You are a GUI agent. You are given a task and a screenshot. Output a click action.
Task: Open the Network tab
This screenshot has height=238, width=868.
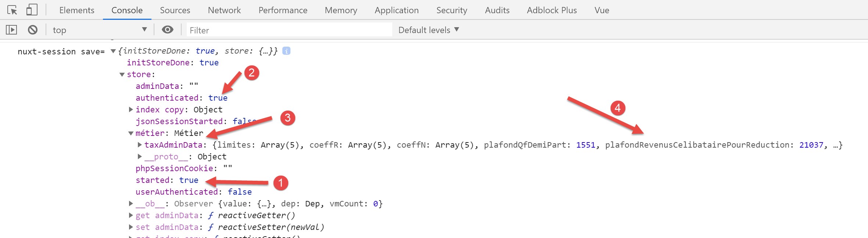[224, 10]
